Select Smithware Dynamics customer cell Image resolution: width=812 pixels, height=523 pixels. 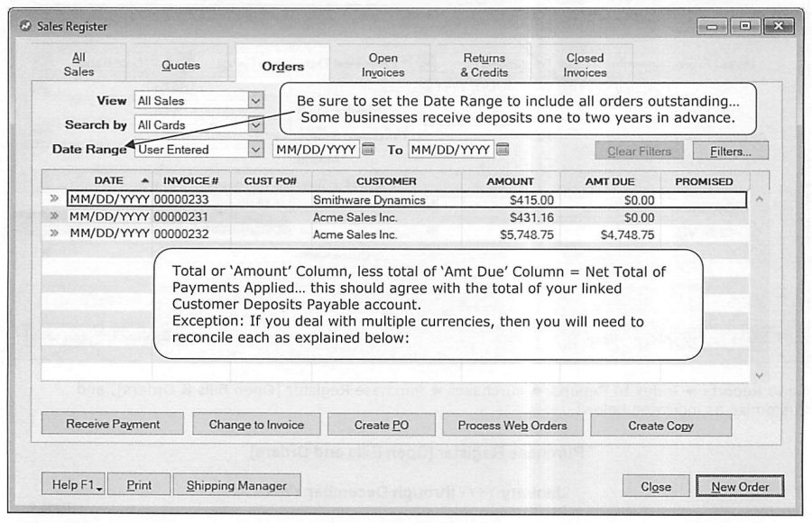pyautogui.click(x=369, y=200)
